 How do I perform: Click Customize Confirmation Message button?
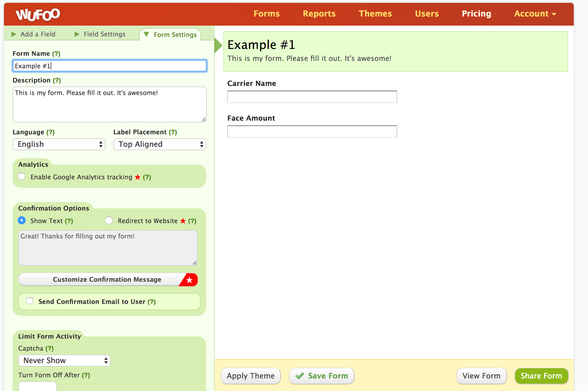[x=108, y=279]
